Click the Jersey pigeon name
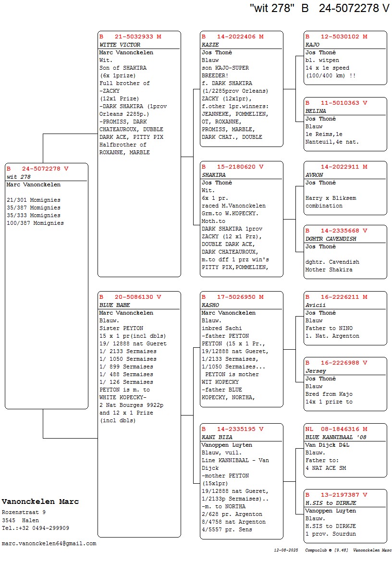 pyautogui.click(x=316, y=371)
